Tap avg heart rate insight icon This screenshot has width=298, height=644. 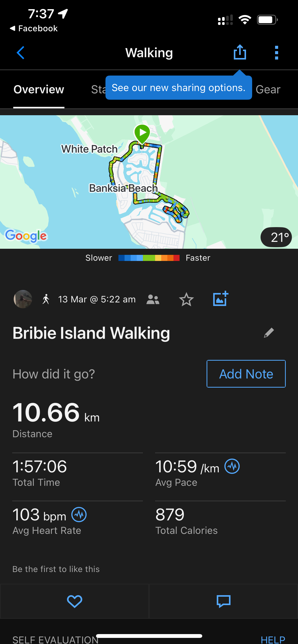[79, 514]
